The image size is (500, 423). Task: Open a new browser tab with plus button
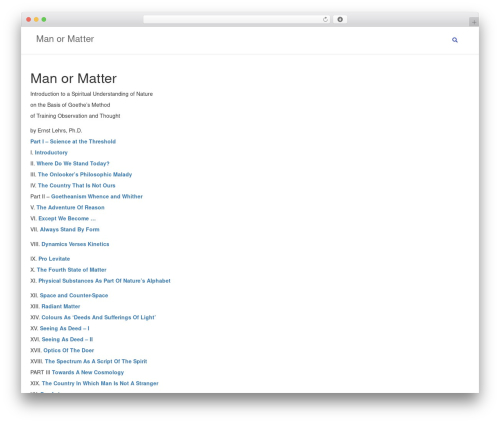point(474,22)
